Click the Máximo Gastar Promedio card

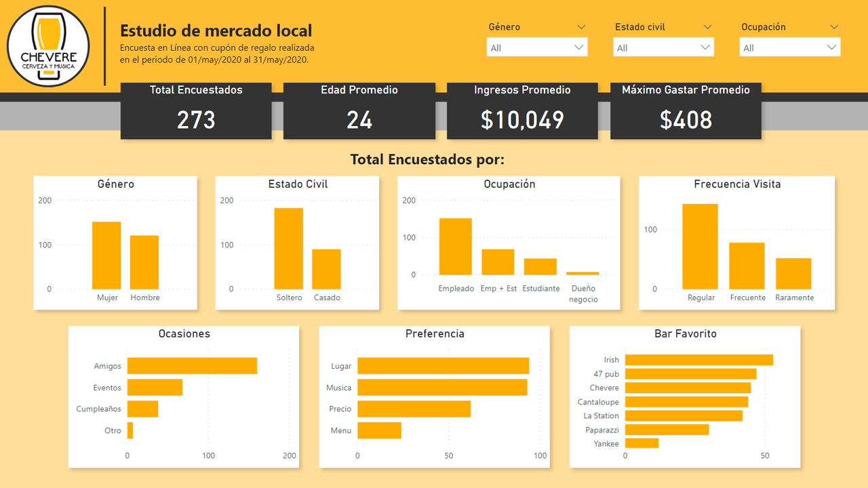[x=686, y=110]
